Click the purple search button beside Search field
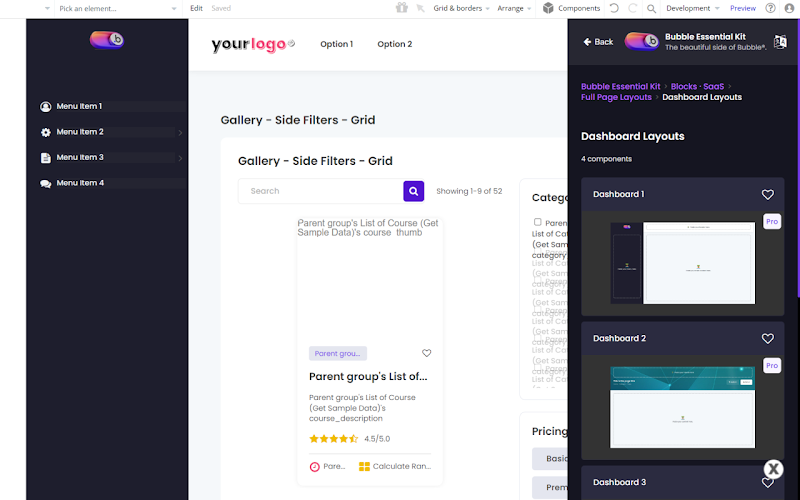Screen dimensions: 800x500 pyautogui.click(x=413, y=191)
